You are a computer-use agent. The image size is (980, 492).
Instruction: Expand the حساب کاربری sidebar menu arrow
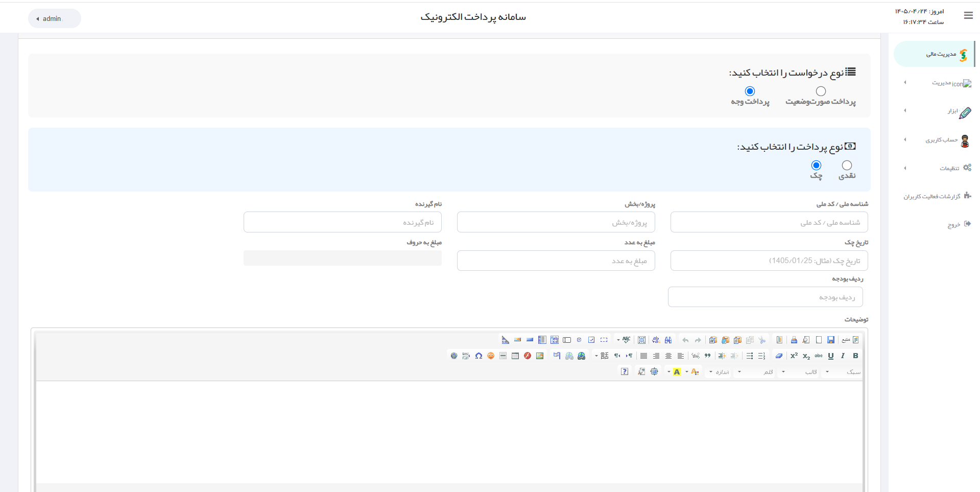point(905,139)
